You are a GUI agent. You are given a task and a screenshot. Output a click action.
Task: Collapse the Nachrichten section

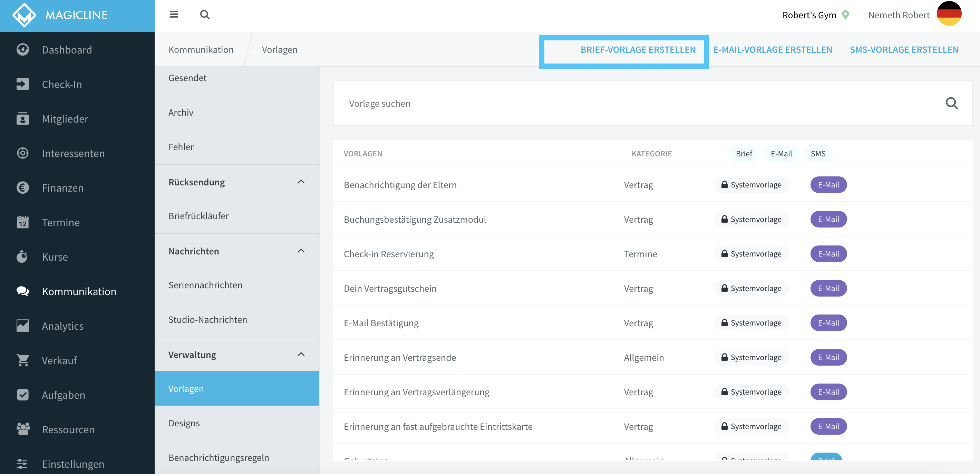coord(301,251)
